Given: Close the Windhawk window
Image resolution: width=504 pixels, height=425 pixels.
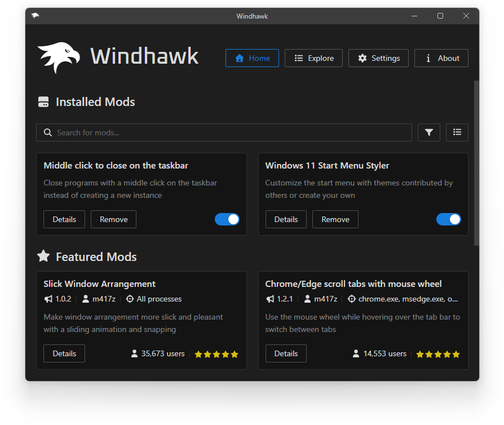Looking at the screenshot, I should click(466, 16).
